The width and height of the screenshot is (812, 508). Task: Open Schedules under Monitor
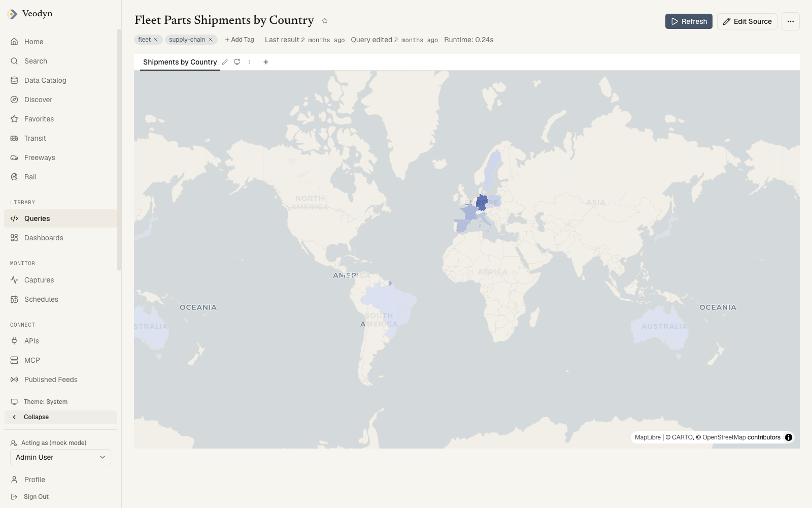(60, 299)
